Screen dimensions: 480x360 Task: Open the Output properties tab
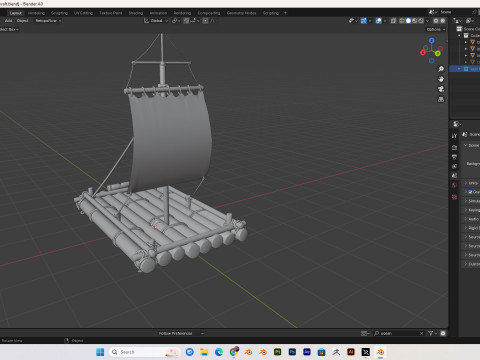pos(454,157)
